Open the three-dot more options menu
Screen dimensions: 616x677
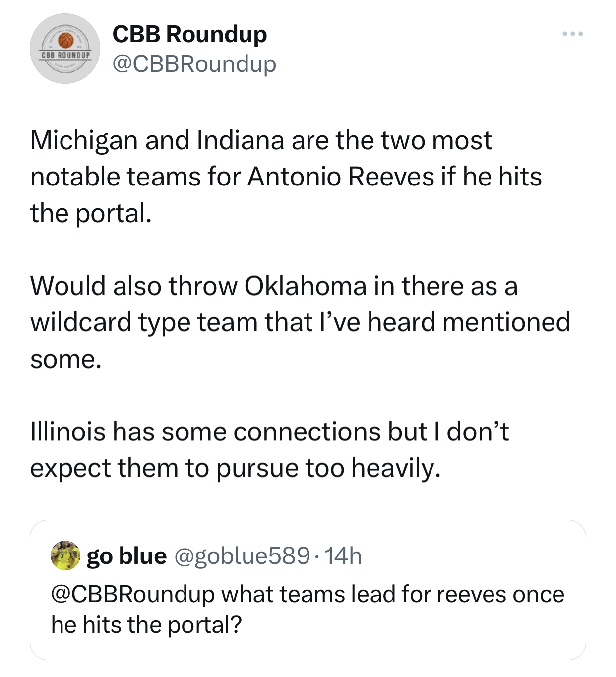pos(573,34)
